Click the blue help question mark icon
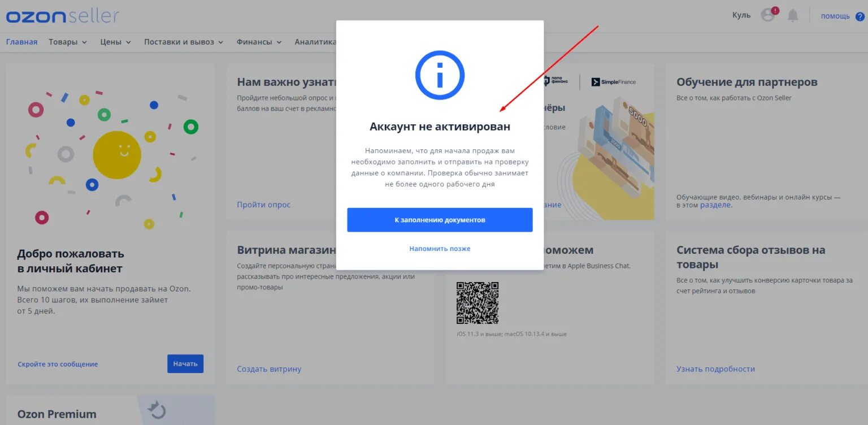 point(860,16)
